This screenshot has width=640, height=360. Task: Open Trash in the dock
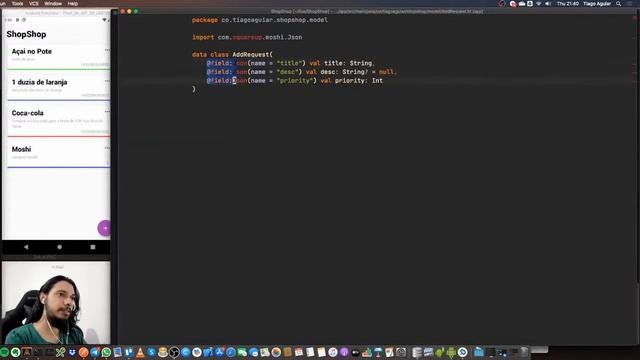524,352
